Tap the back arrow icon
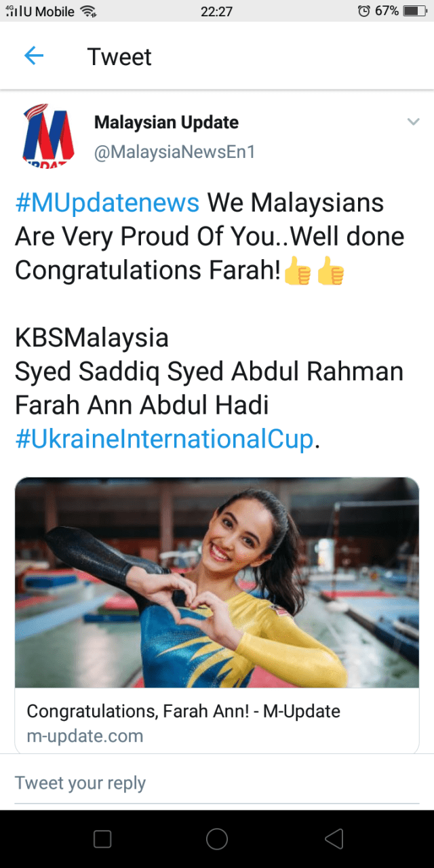434x868 pixels. tap(33, 56)
